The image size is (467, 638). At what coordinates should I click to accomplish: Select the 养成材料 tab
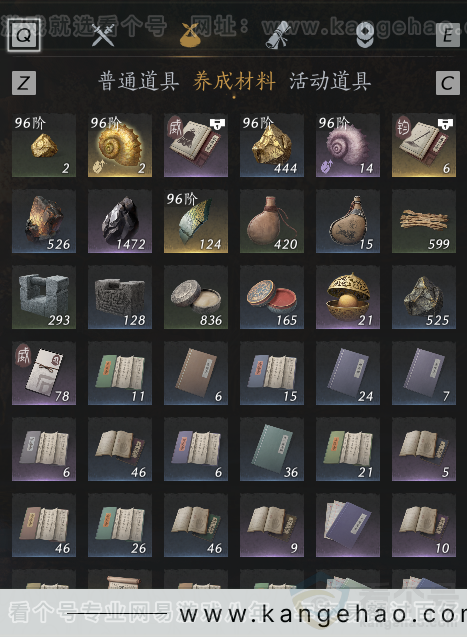click(234, 81)
